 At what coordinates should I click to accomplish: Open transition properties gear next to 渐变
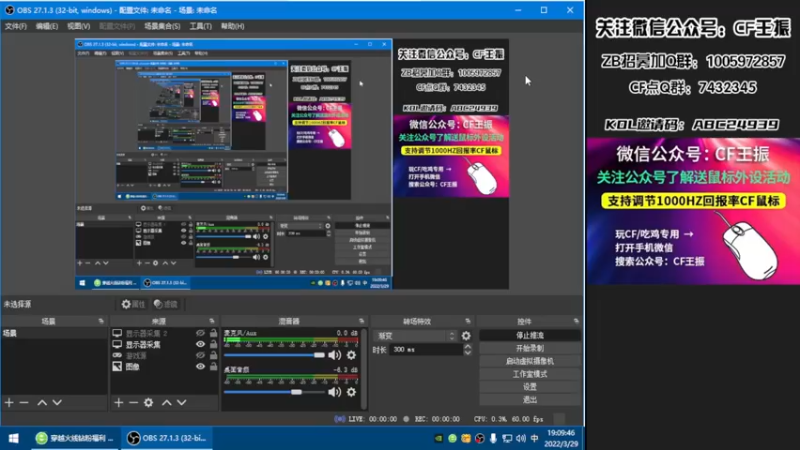tap(466, 336)
